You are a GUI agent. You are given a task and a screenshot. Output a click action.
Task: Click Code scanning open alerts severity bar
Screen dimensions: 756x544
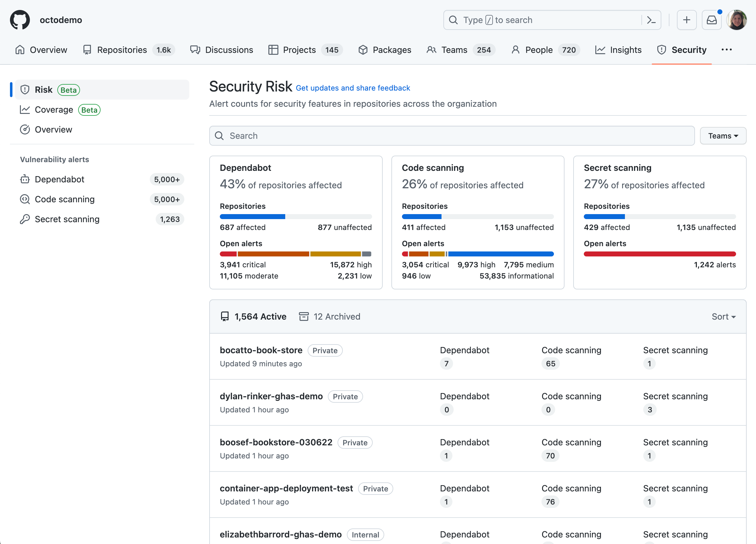[x=478, y=254]
